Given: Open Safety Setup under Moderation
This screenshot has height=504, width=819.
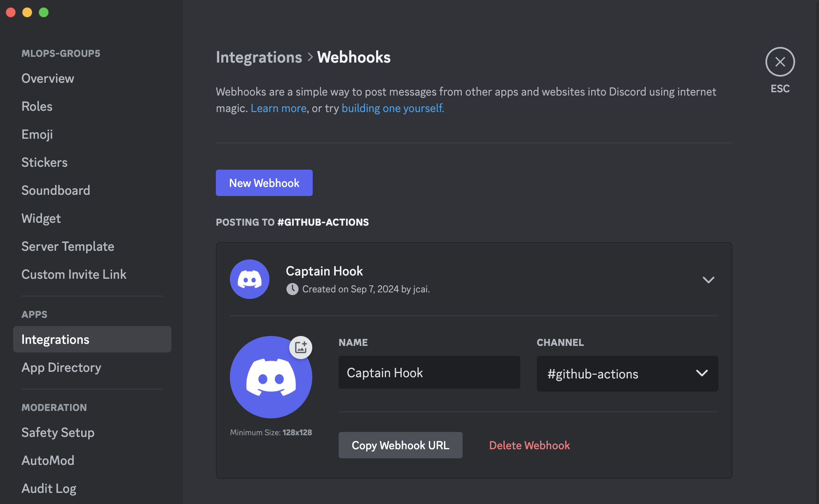Looking at the screenshot, I should tap(58, 432).
